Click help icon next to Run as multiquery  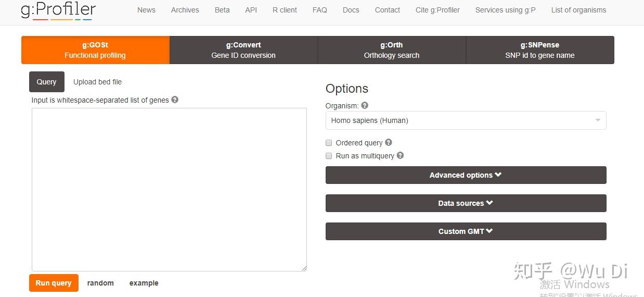(x=400, y=155)
